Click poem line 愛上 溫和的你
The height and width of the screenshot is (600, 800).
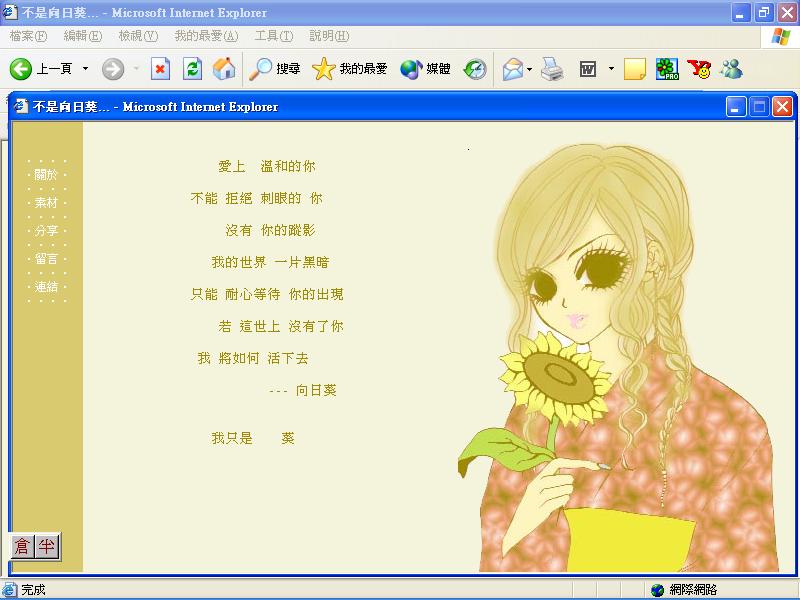click(267, 166)
